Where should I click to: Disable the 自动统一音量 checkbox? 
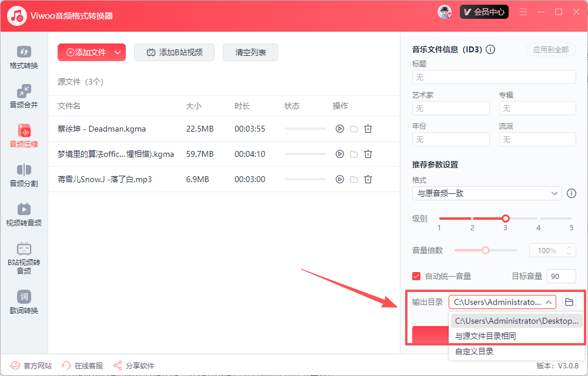pos(416,276)
